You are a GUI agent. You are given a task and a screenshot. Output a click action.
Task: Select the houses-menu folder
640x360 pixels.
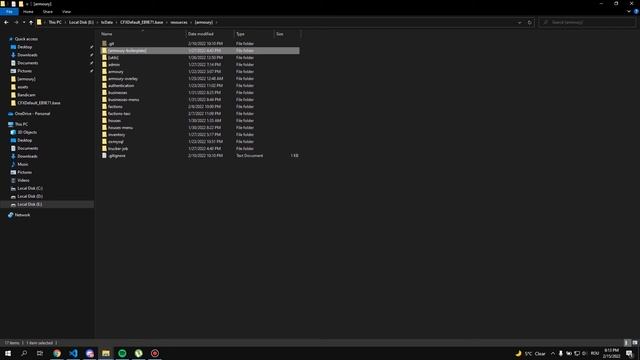tap(200, 127)
